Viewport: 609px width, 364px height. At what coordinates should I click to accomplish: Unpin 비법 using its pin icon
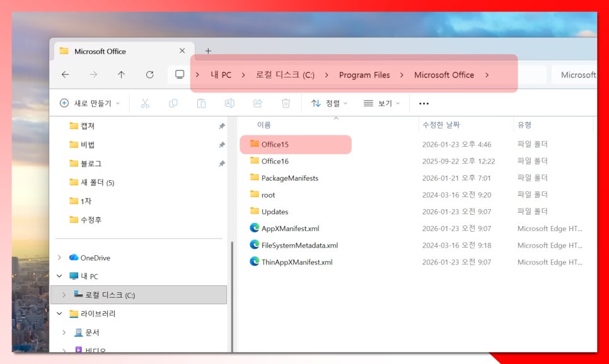(x=222, y=145)
